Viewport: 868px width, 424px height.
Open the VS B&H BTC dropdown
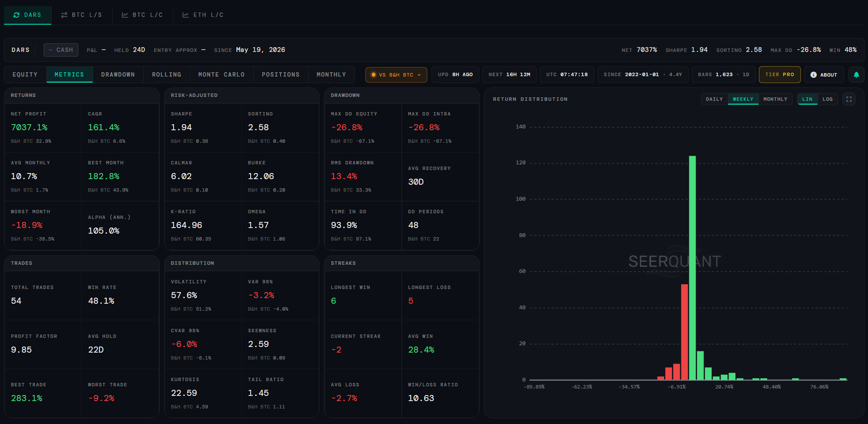396,74
